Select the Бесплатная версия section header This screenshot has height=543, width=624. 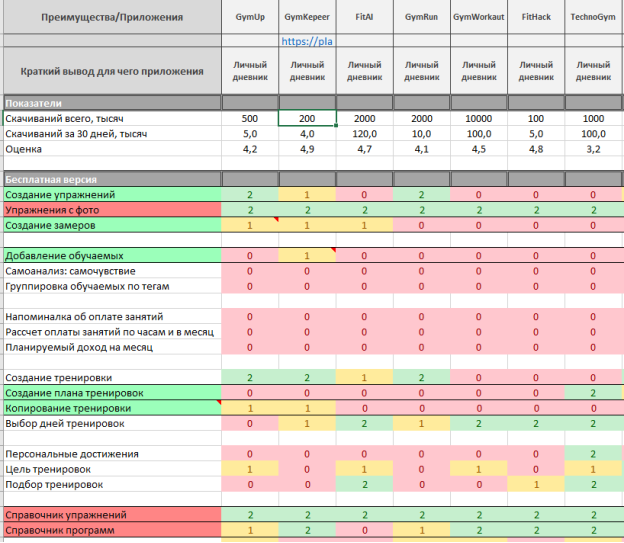(x=112, y=180)
